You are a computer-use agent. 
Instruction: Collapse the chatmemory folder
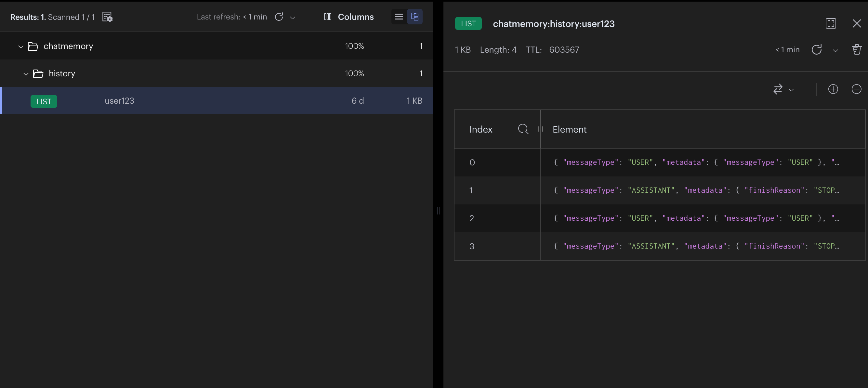tap(20, 46)
